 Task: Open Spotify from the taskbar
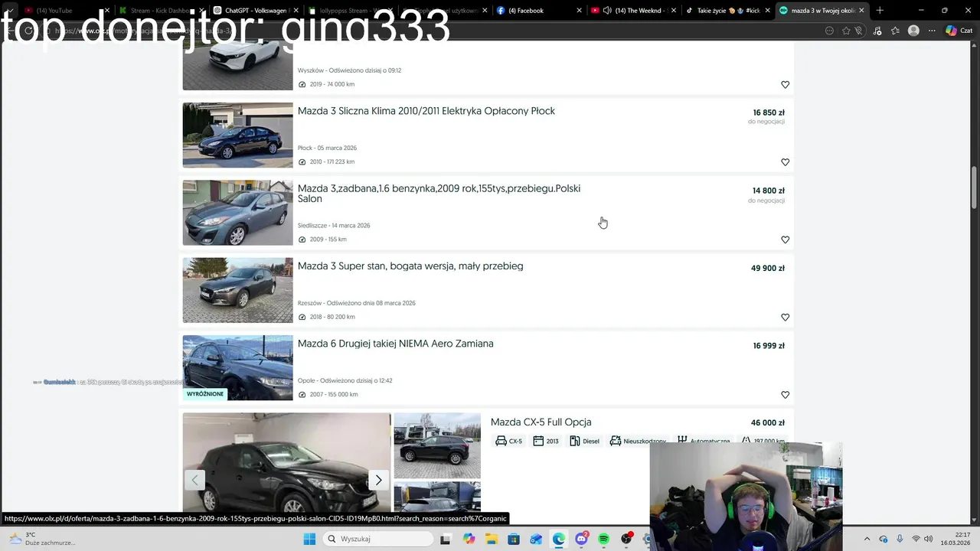(604, 539)
